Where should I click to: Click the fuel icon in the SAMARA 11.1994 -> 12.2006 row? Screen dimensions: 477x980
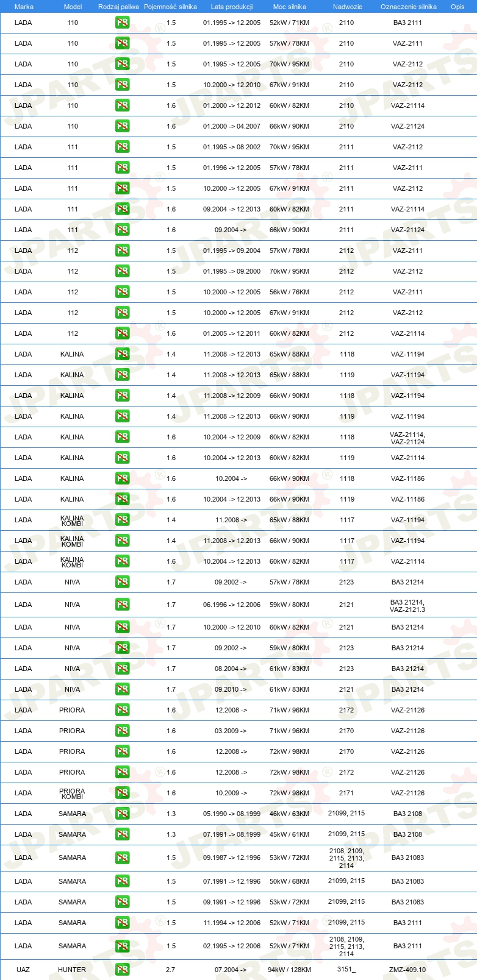[x=122, y=923]
